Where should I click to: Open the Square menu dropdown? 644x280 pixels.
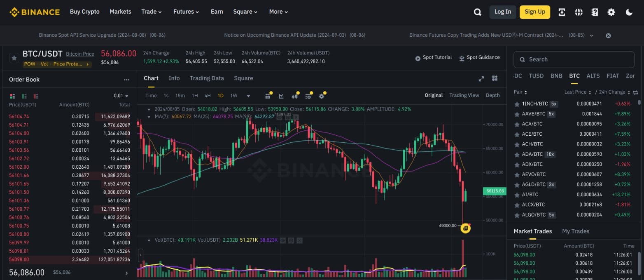(245, 12)
